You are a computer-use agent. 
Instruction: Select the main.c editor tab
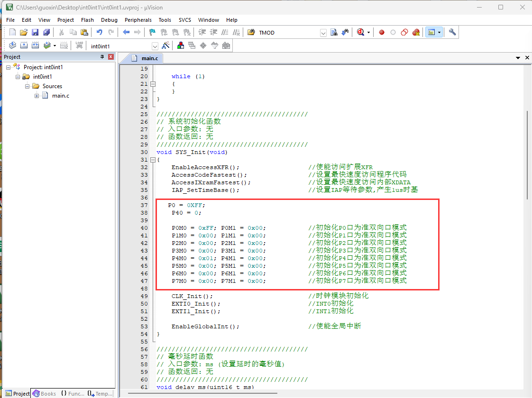[x=146, y=58]
